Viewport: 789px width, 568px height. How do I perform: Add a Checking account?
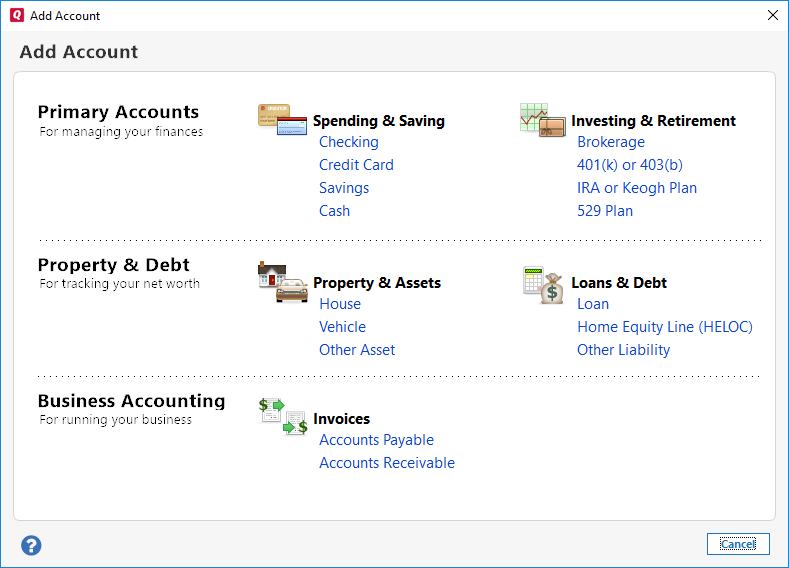pos(348,142)
